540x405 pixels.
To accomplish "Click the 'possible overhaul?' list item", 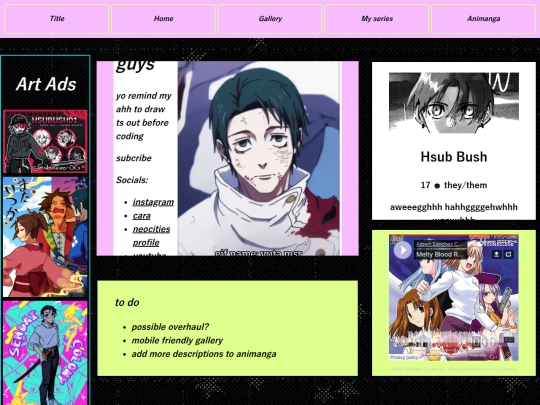I will pos(170,327).
